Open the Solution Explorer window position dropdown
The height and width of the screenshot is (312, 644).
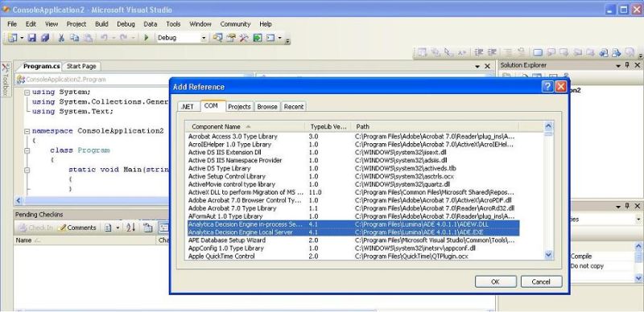point(618,65)
